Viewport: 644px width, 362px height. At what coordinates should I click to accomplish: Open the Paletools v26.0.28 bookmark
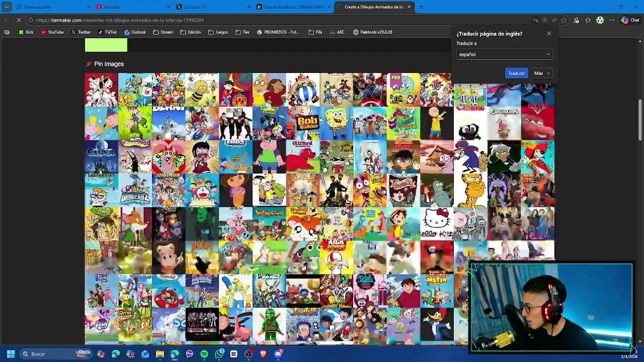[x=373, y=32]
